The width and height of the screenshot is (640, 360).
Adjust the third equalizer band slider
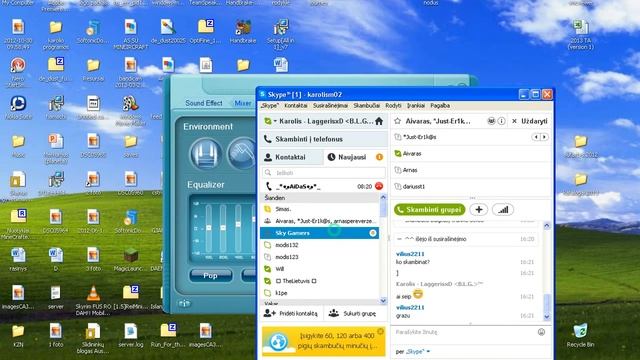238,224
